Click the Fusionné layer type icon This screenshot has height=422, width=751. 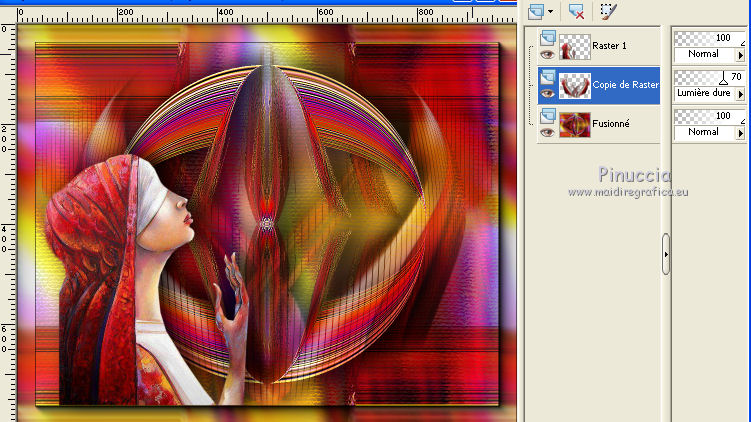(547, 115)
